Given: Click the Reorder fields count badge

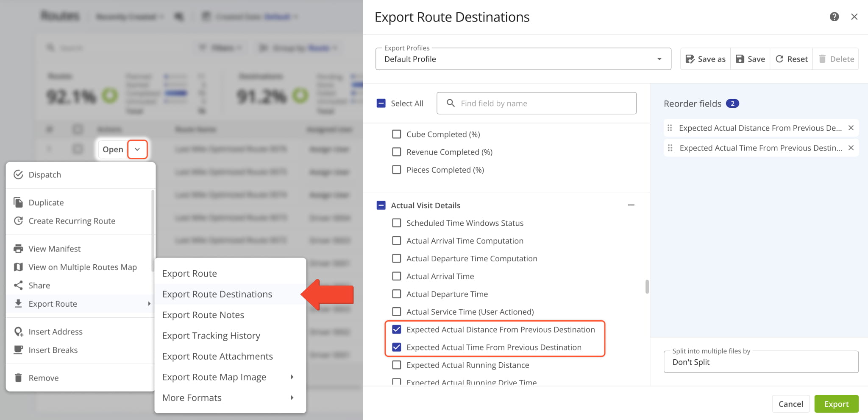Looking at the screenshot, I should point(732,104).
